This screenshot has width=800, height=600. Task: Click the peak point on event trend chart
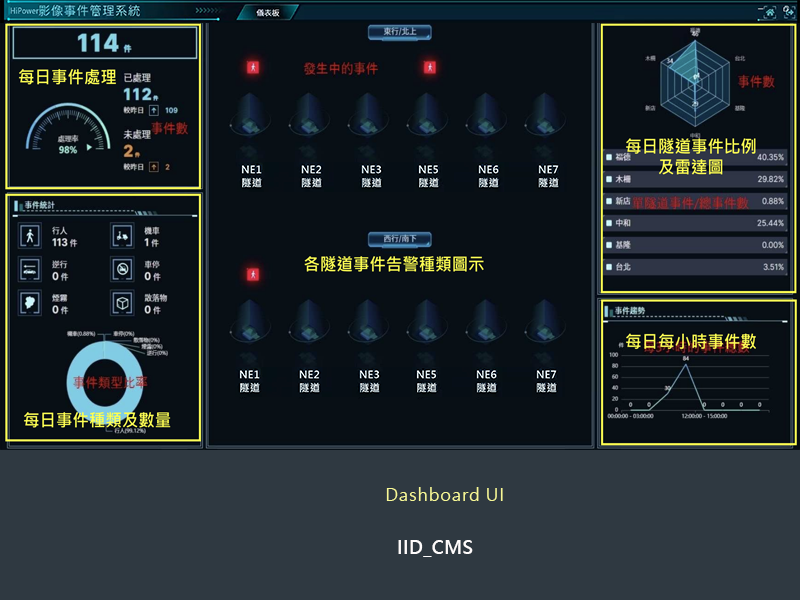tap(687, 365)
